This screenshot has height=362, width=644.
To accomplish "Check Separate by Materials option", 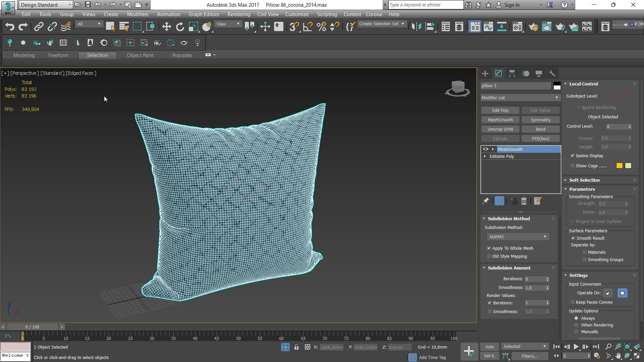I will (585, 252).
